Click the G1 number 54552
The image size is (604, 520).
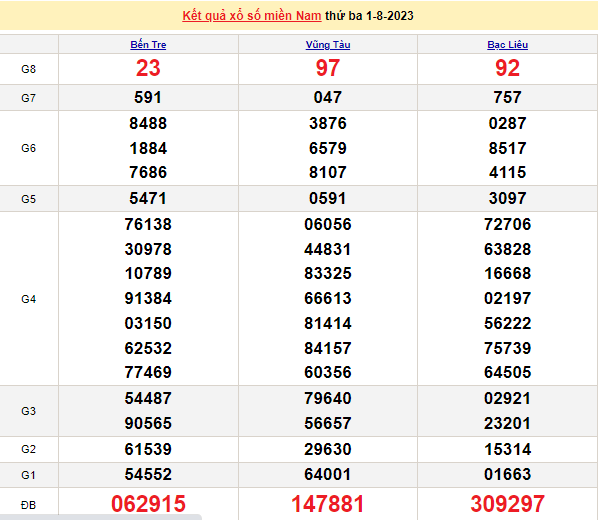[148, 474]
